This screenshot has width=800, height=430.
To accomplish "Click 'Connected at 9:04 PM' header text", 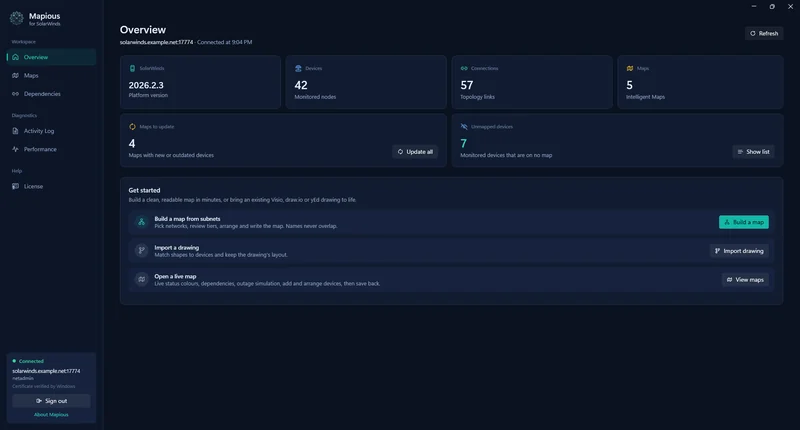I will tap(224, 42).
